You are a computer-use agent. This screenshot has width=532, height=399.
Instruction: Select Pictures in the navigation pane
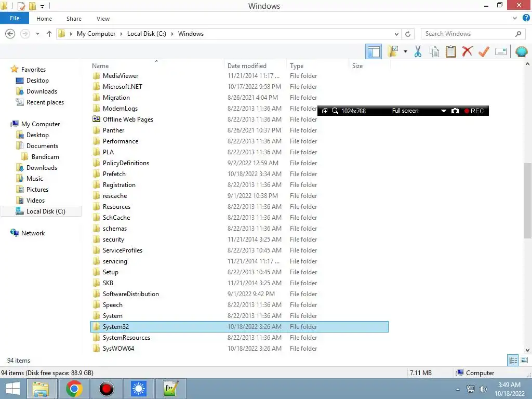pos(37,189)
